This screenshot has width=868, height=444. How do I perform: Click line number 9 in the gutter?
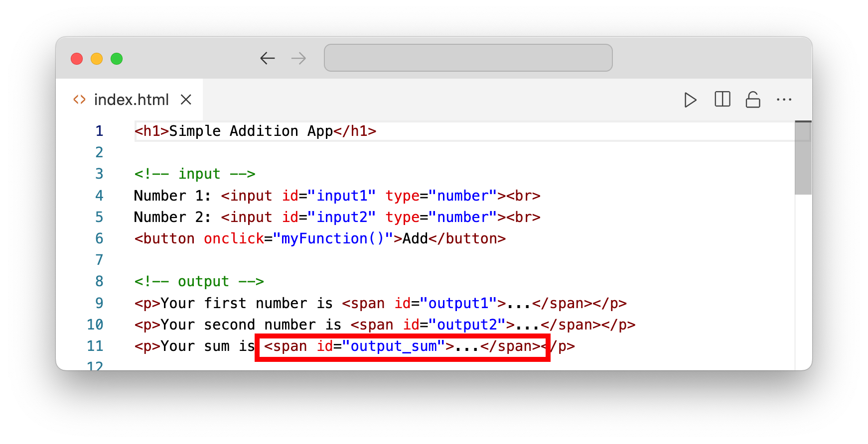point(99,303)
